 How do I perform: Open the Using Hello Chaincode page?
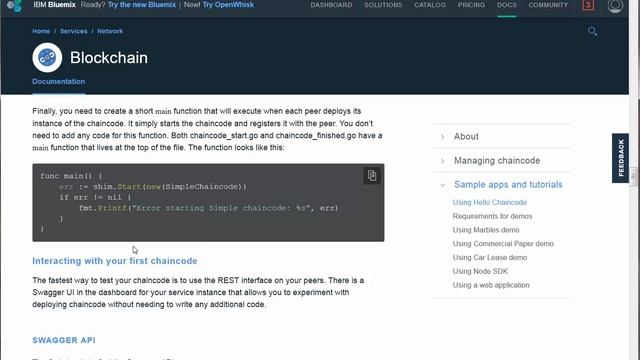(489, 202)
